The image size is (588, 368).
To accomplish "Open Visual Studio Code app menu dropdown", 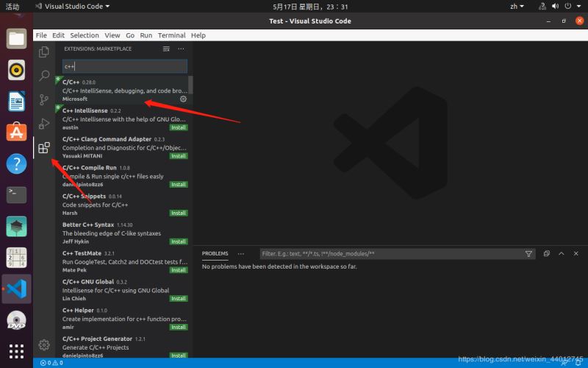I will pyautogui.click(x=72, y=7).
